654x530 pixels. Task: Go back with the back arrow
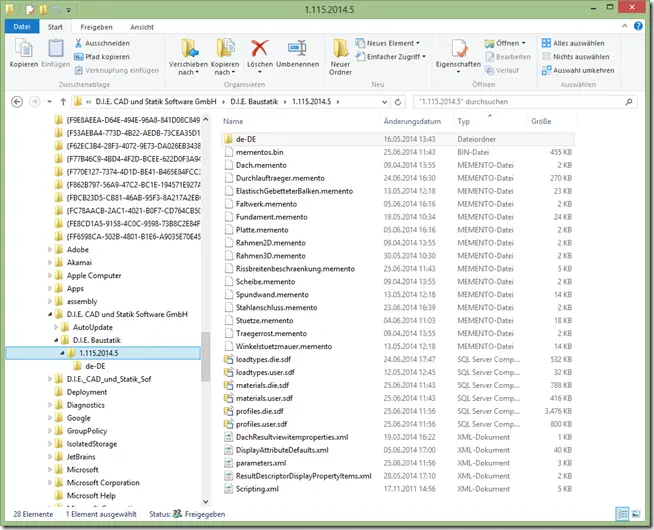pyautogui.click(x=17, y=102)
